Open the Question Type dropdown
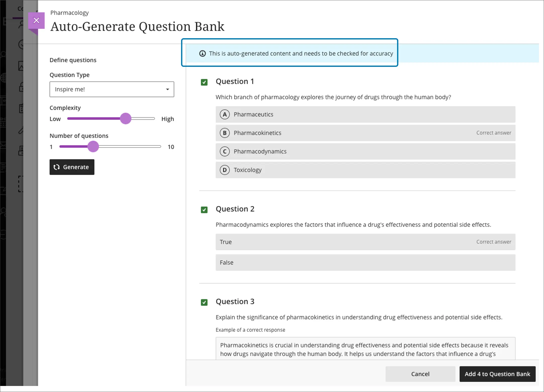 pyautogui.click(x=112, y=89)
